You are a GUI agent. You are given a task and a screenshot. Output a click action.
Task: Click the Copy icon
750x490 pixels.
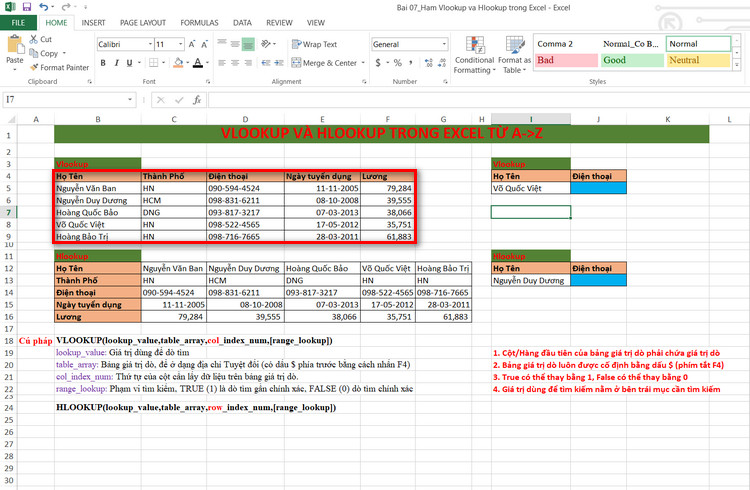click(33, 53)
